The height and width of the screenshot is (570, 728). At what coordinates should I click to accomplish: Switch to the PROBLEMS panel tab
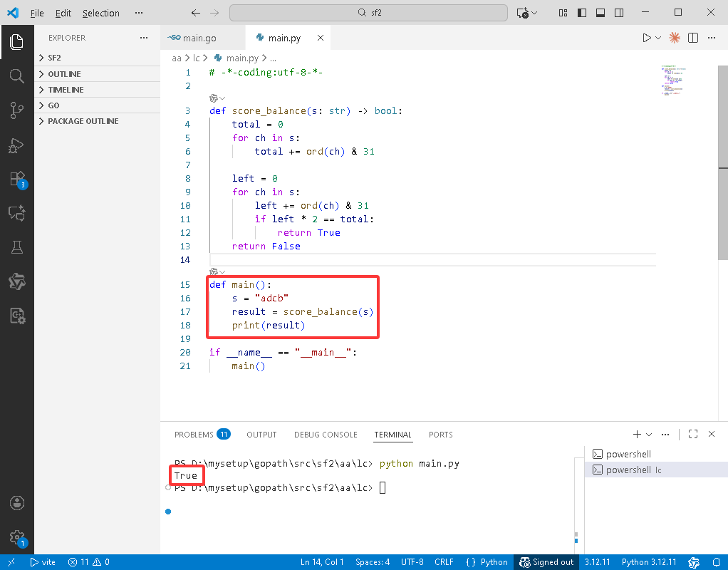tap(202, 435)
